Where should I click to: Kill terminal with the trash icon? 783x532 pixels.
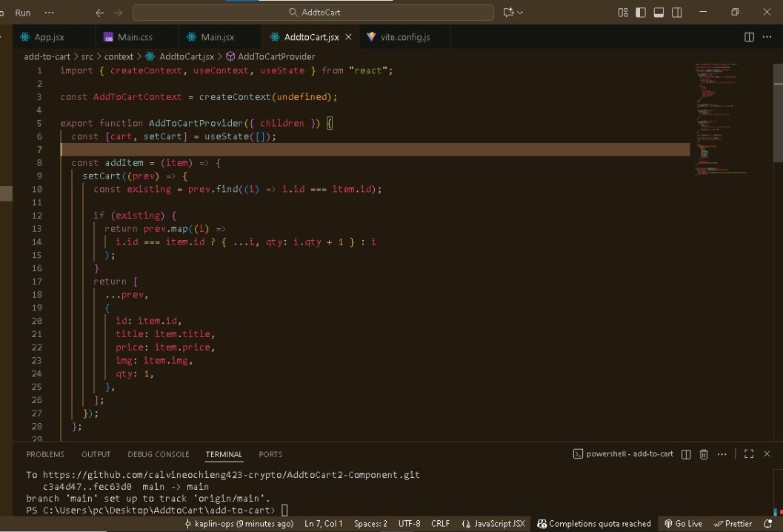click(x=704, y=454)
